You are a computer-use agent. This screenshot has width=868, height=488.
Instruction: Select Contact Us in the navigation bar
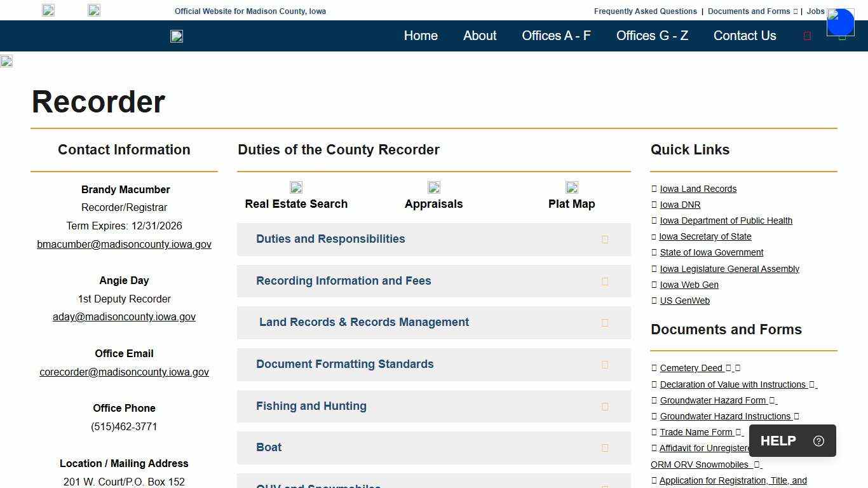(x=745, y=36)
